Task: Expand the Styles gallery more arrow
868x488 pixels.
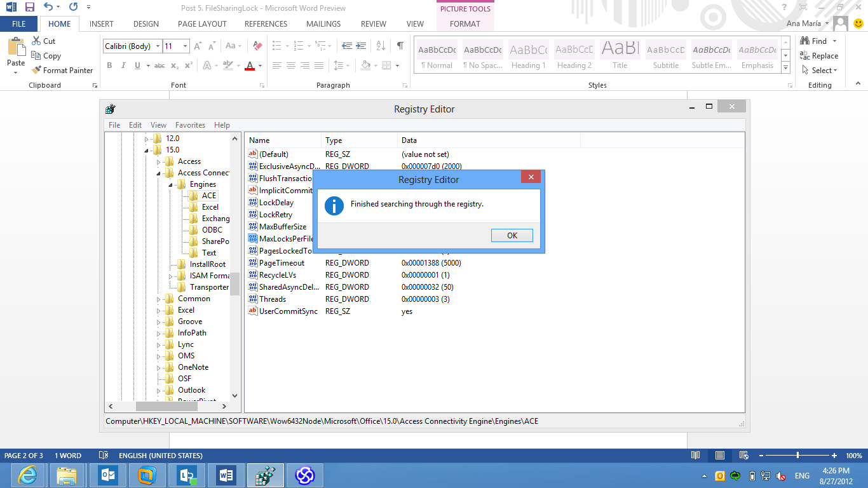Action: pyautogui.click(x=786, y=67)
